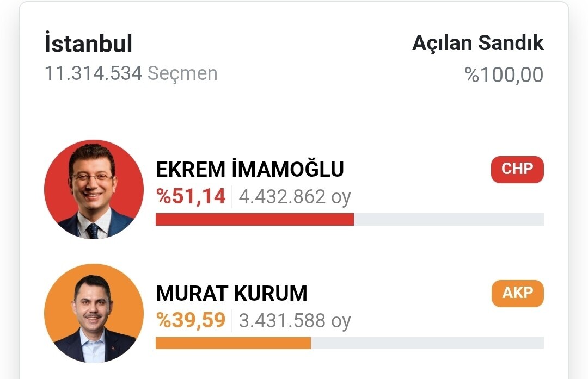Click the Açılan Sandık label
The image size is (588, 379).
(x=477, y=44)
